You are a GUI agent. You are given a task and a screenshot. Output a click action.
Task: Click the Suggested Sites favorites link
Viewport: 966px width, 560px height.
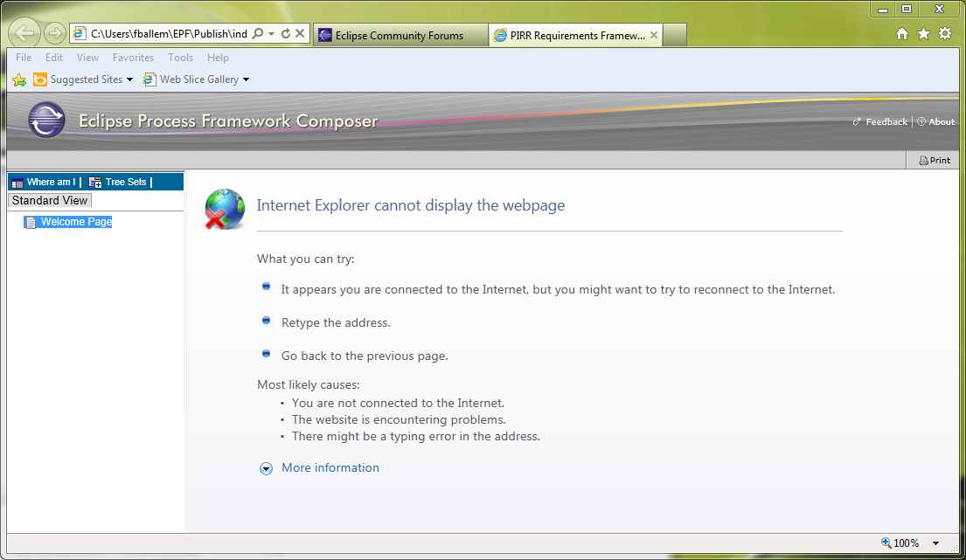click(x=87, y=80)
